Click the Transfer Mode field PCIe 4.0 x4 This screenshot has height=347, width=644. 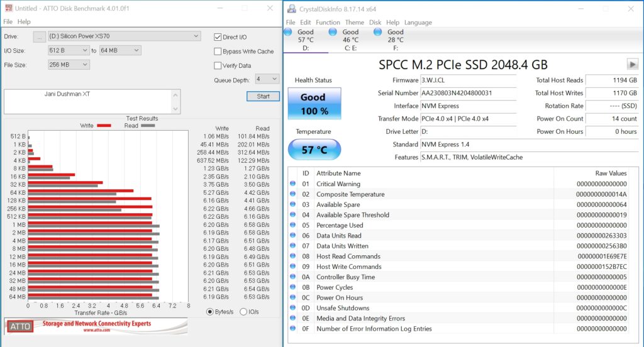[468, 119]
